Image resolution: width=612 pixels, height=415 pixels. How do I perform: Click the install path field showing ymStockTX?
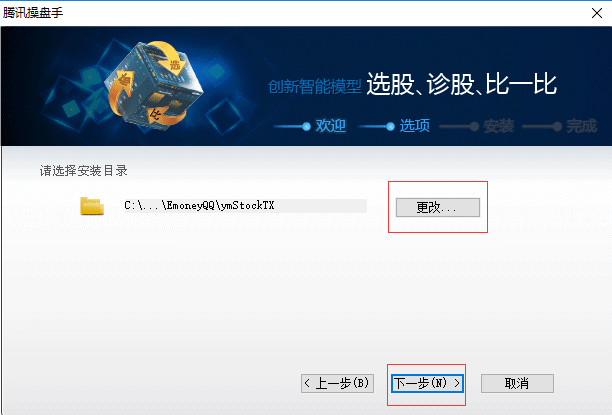click(244, 206)
